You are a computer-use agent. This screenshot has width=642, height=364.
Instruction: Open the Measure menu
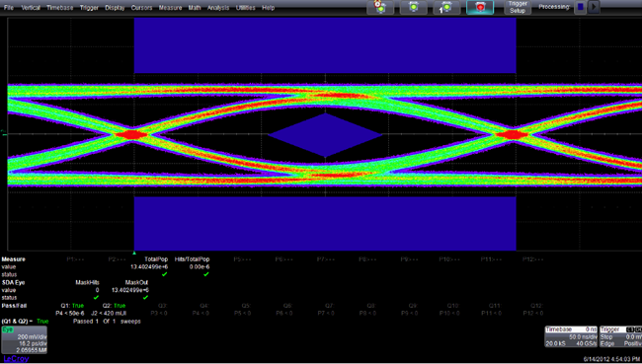pos(170,8)
